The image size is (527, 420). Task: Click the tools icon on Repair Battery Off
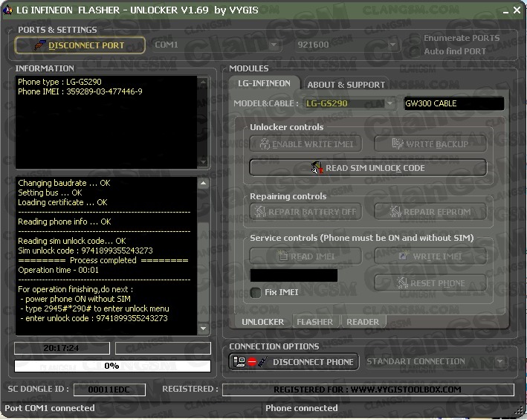coord(260,212)
